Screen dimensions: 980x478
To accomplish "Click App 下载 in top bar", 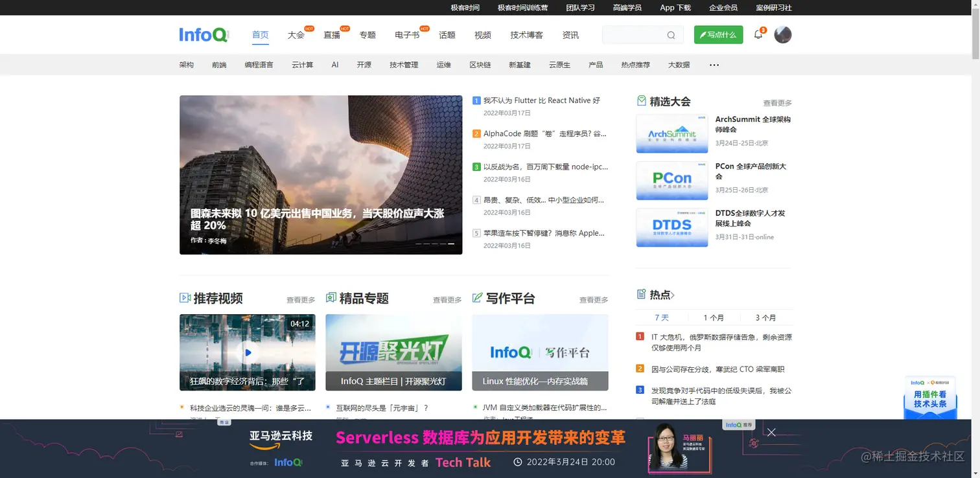I will (675, 8).
